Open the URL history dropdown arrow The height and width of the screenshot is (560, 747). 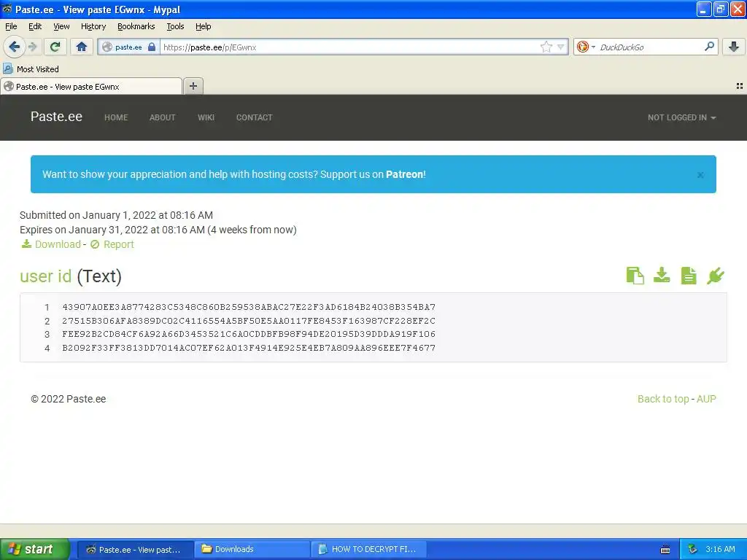click(561, 47)
